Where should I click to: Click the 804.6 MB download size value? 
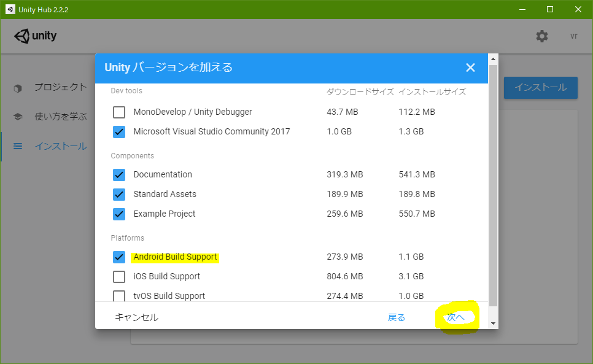click(345, 276)
